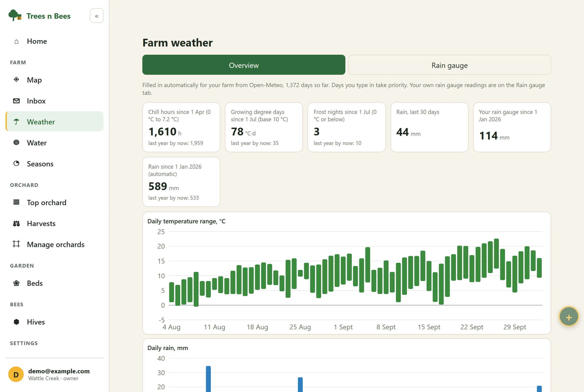Screen dimensions: 584x392
Task: Open Beds via its flower icon
Action: pyautogui.click(x=16, y=283)
